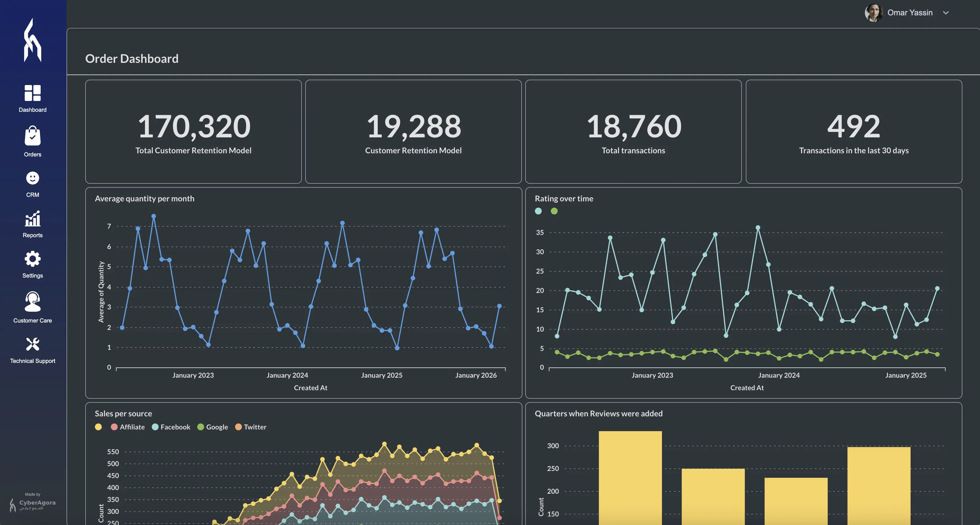Click the Customer Care icon
Image resolution: width=980 pixels, height=525 pixels.
(32, 300)
